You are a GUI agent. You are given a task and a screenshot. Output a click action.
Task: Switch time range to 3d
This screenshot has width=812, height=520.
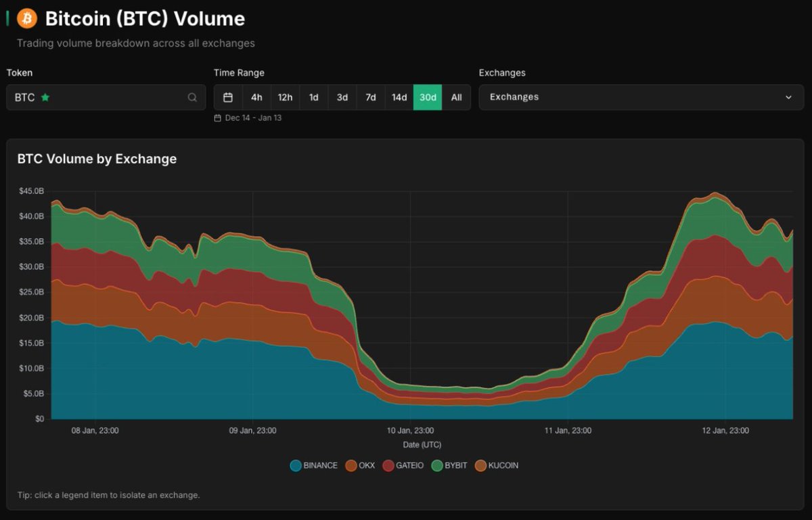click(x=342, y=97)
